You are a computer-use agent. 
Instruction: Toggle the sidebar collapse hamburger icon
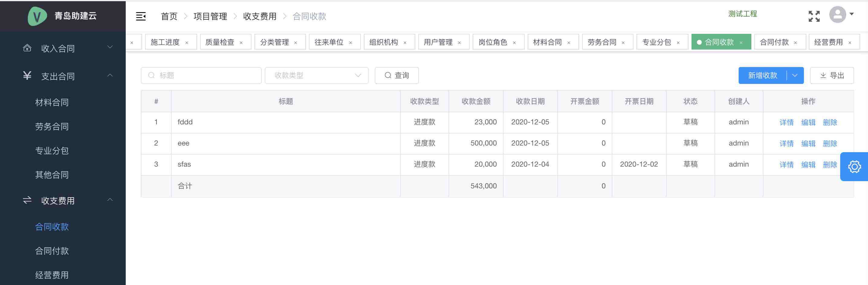(141, 16)
